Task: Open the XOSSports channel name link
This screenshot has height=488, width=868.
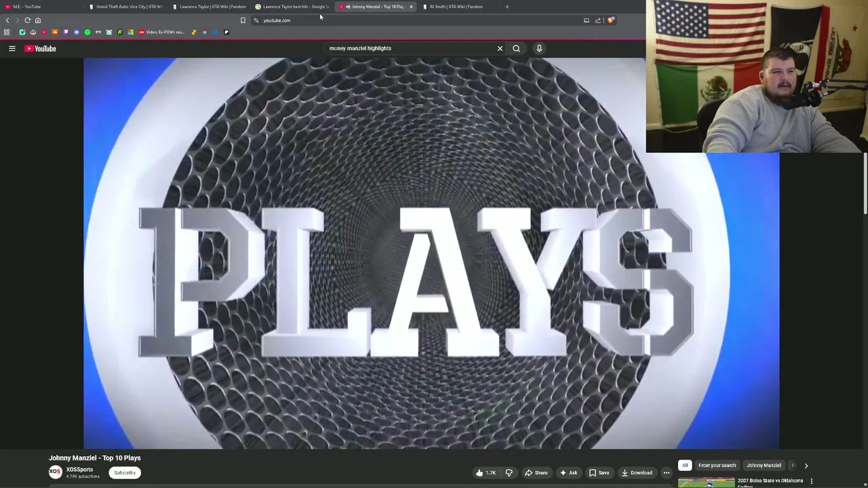Action: click(79, 469)
